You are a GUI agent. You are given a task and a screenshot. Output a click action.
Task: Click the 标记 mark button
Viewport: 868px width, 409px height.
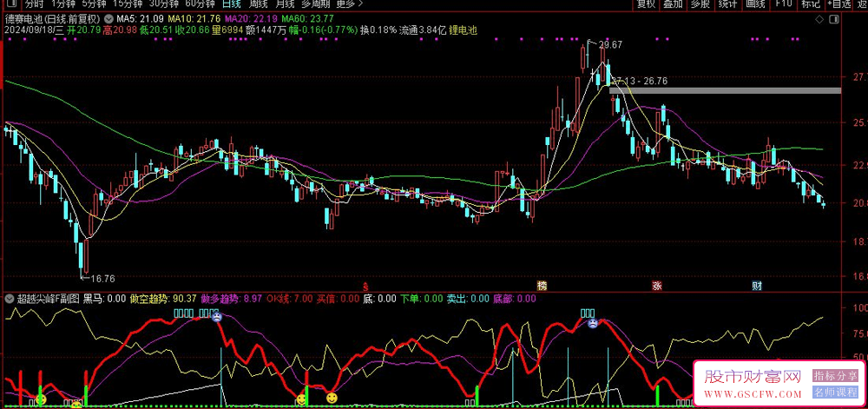pyautogui.click(x=811, y=3)
